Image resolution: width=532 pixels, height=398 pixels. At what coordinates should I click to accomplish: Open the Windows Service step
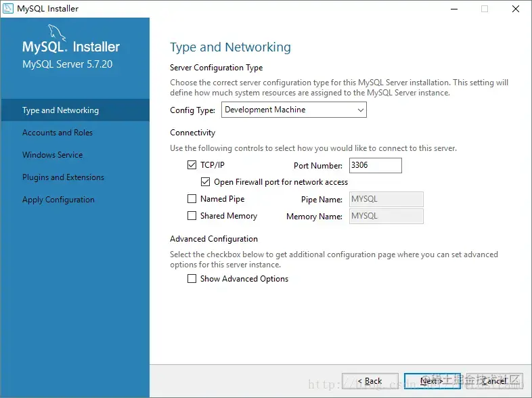point(52,155)
